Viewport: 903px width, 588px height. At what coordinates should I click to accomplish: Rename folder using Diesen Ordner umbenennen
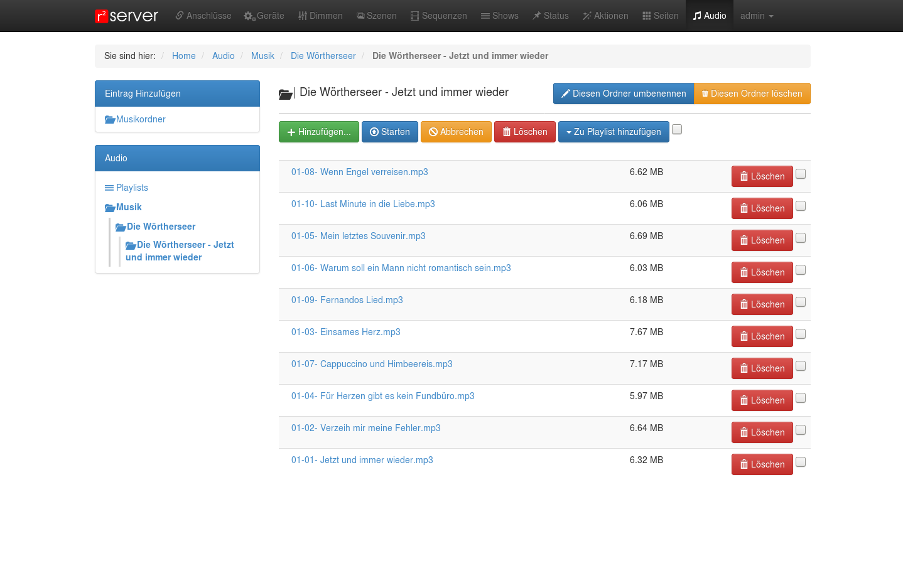pyautogui.click(x=623, y=94)
